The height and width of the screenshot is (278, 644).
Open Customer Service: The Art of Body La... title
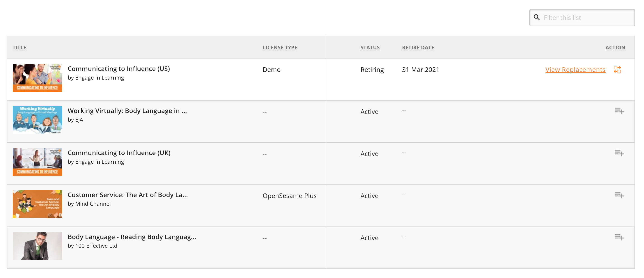(x=128, y=195)
